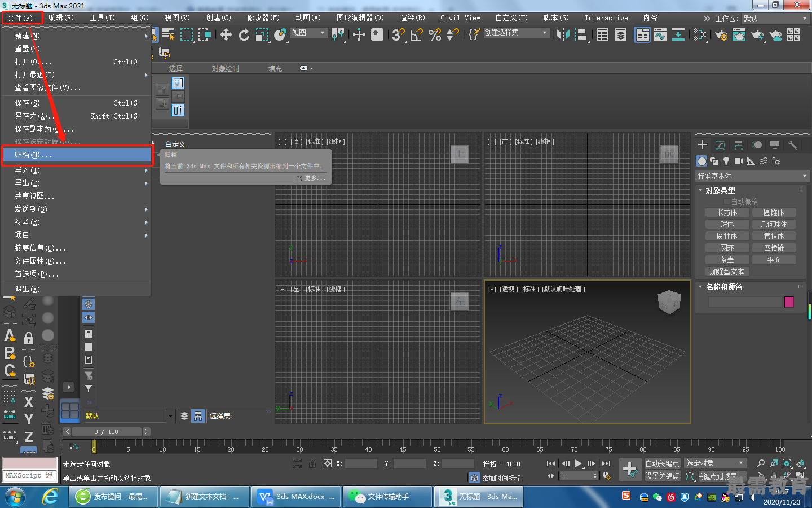Open the 创建选择集 named selection dropdown

516,33
